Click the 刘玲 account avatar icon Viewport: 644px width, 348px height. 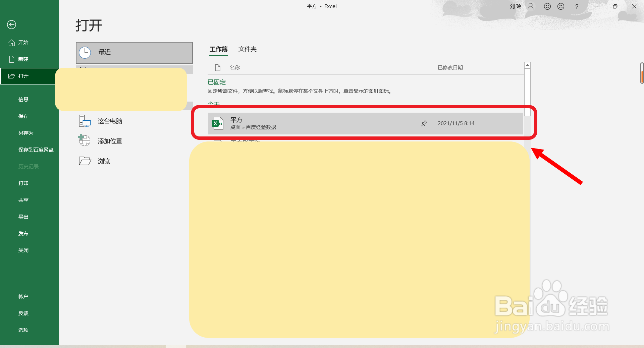pyautogui.click(x=530, y=6)
